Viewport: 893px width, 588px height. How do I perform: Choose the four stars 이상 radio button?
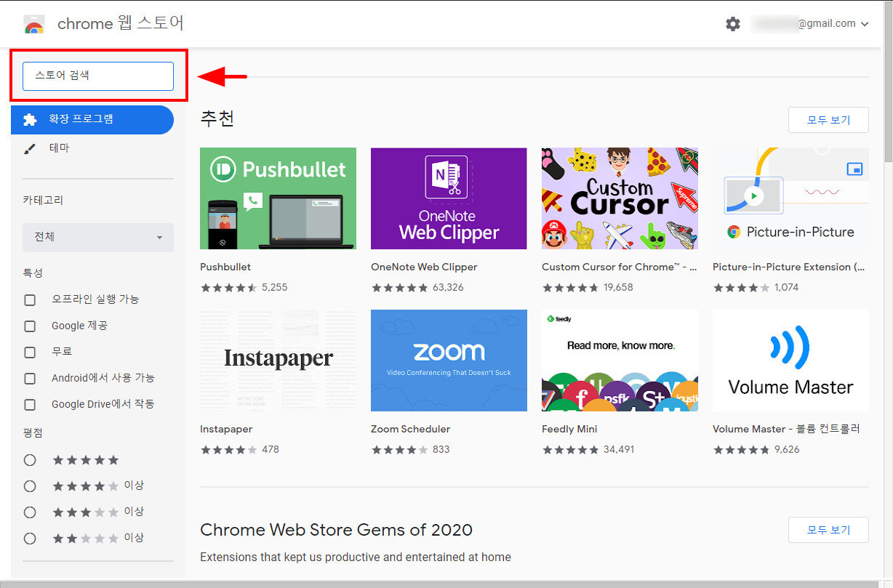tap(30, 486)
